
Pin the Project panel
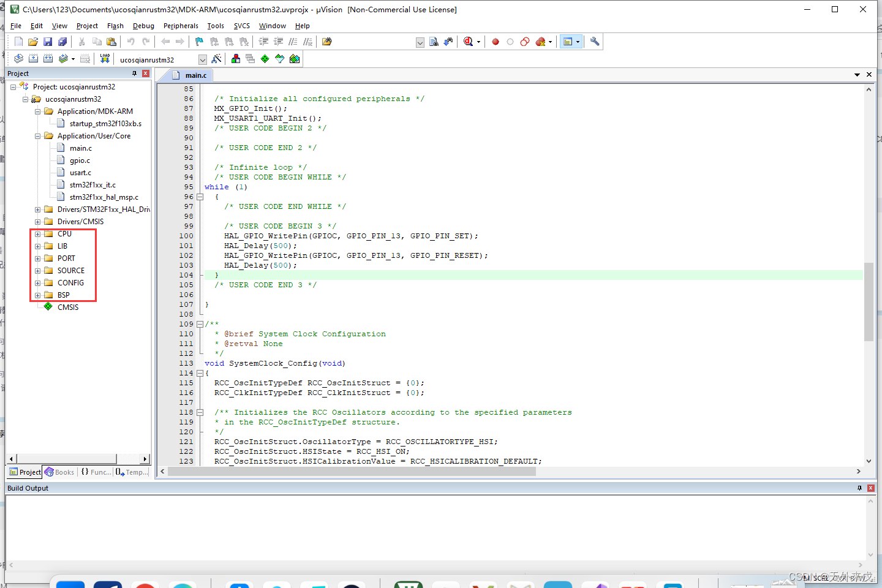point(134,73)
